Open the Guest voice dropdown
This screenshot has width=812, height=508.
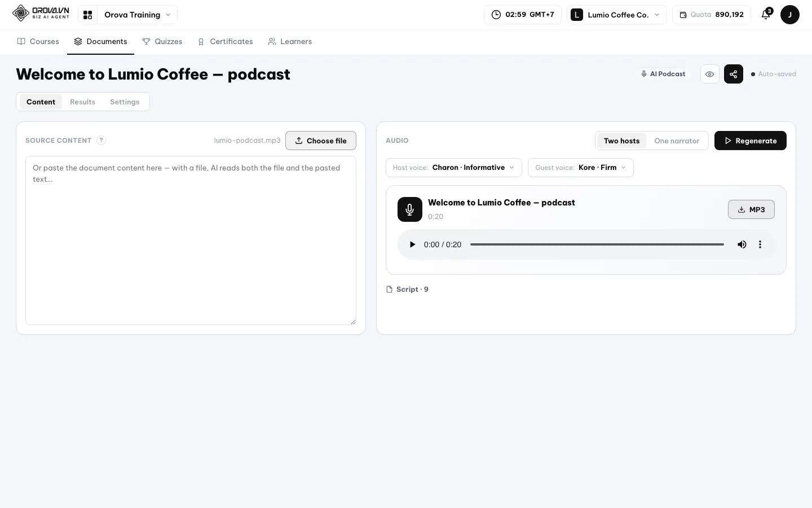tap(581, 168)
